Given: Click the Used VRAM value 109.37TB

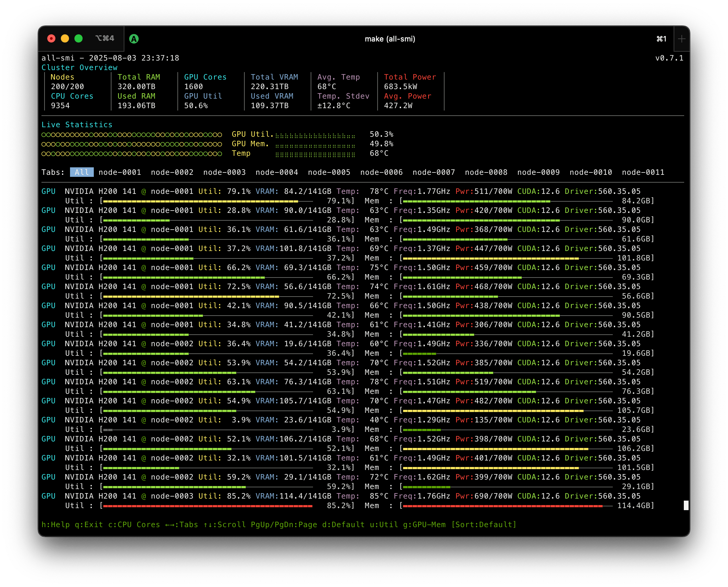Looking at the screenshot, I should (270, 105).
